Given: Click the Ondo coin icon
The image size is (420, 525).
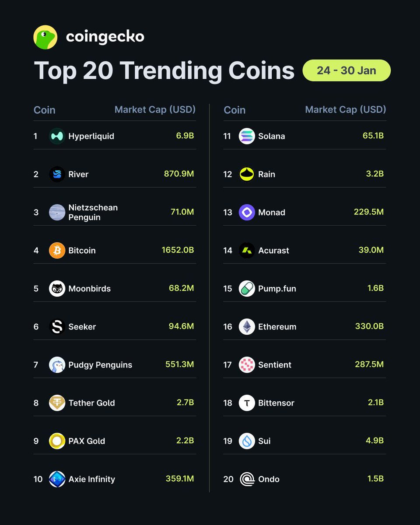Looking at the screenshot, I should click(247, 479).
